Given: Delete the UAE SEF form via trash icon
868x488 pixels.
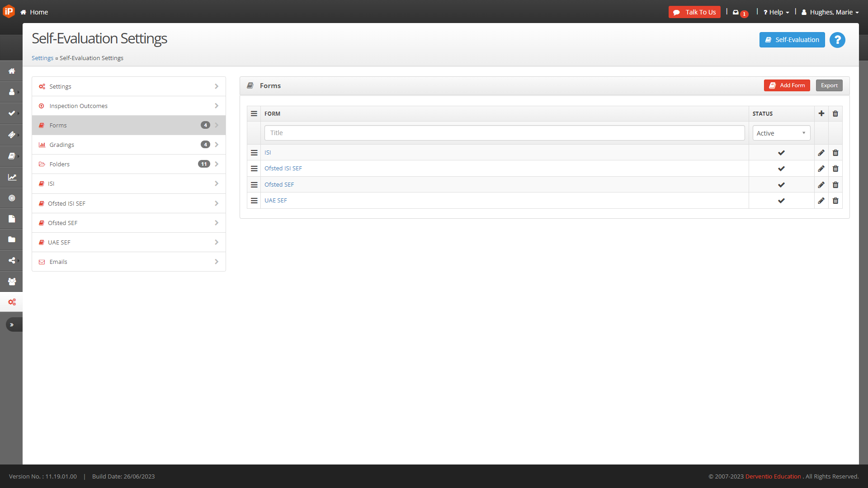Looking at the screenshot, I should [x=835, y=201].
